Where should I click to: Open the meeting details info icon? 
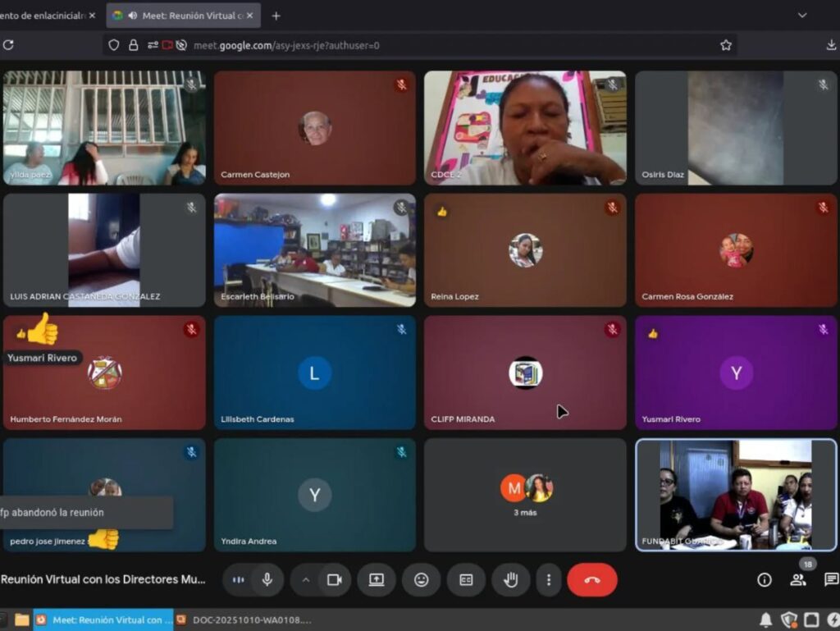765,580
